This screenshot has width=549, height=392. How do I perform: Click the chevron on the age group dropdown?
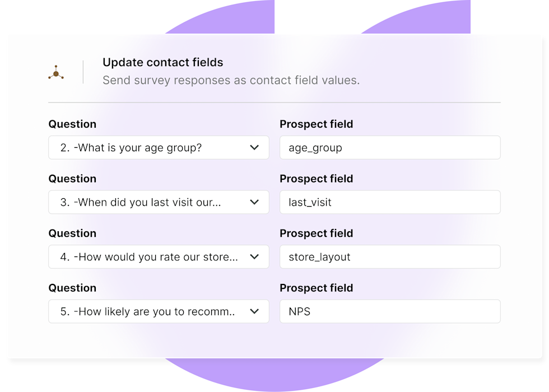254,147
